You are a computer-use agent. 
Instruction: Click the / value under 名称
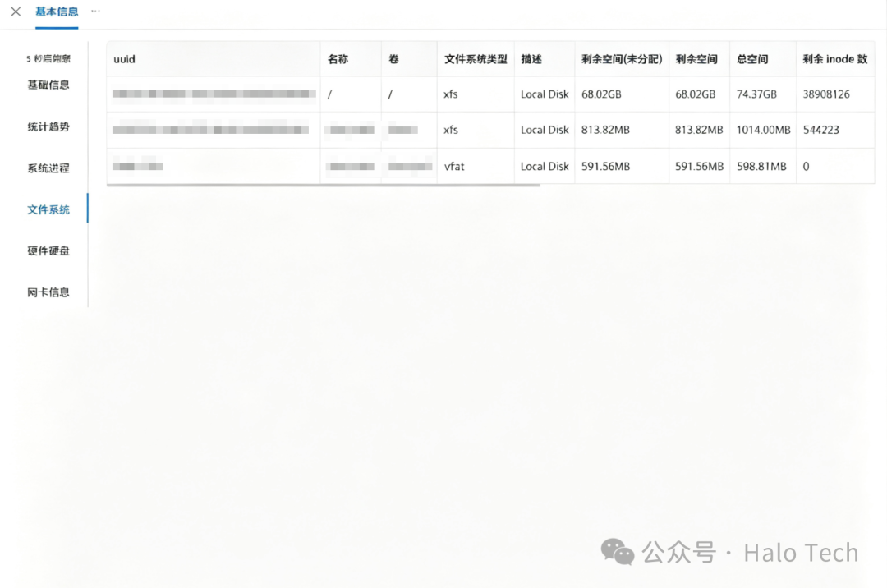tap(329, 94)
